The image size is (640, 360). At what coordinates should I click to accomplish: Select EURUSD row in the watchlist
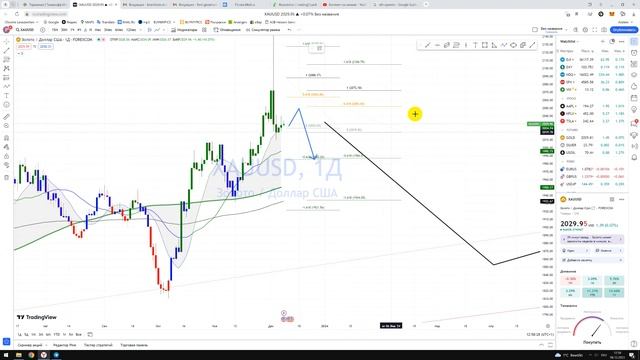591,169
